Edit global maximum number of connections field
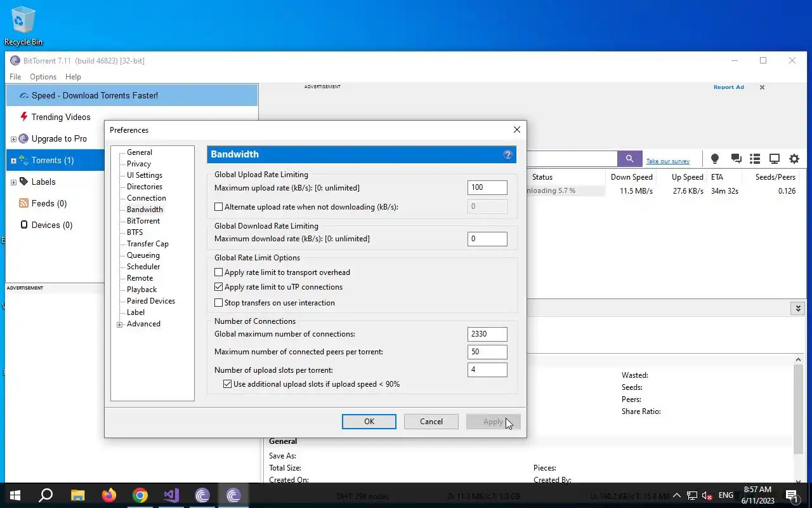This screenshot has height=508, width=812. tap(487, 334)
